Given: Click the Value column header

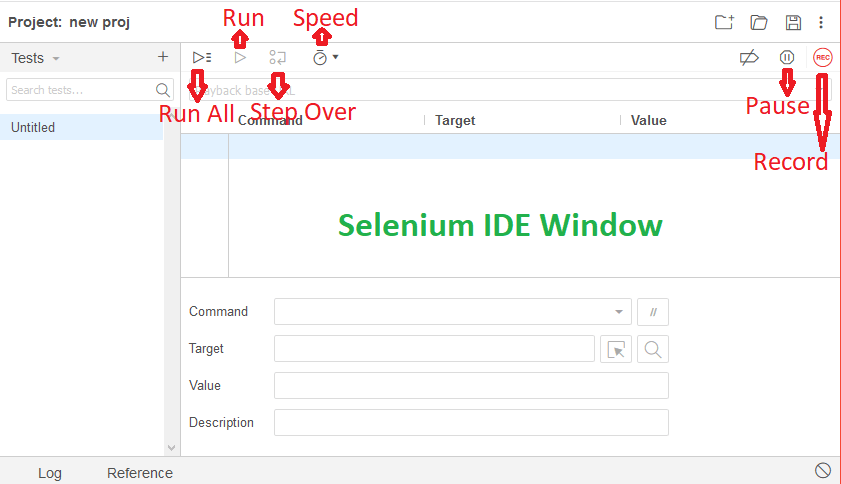Looking at the screenshot, I should coord(648,120).
